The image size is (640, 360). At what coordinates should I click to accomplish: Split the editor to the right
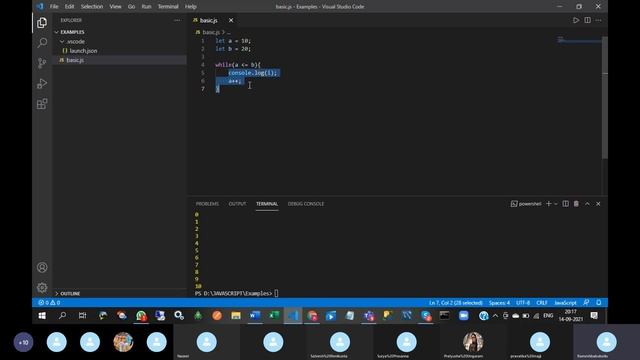coord(587,20)
